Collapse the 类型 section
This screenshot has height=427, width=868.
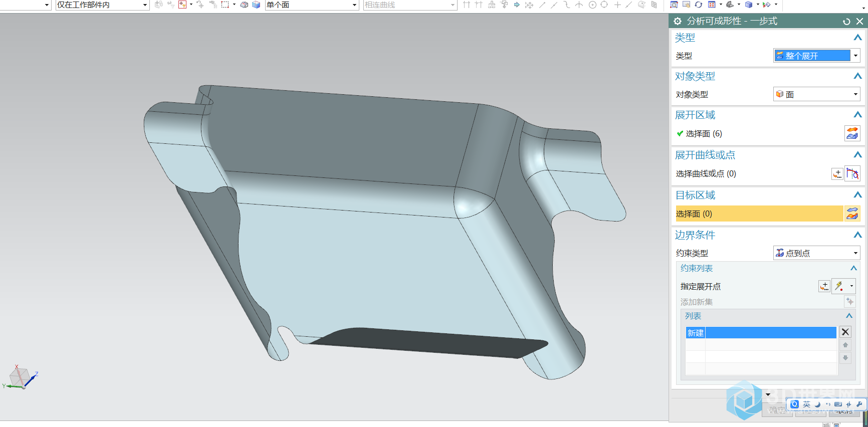[x=857, y=38]
